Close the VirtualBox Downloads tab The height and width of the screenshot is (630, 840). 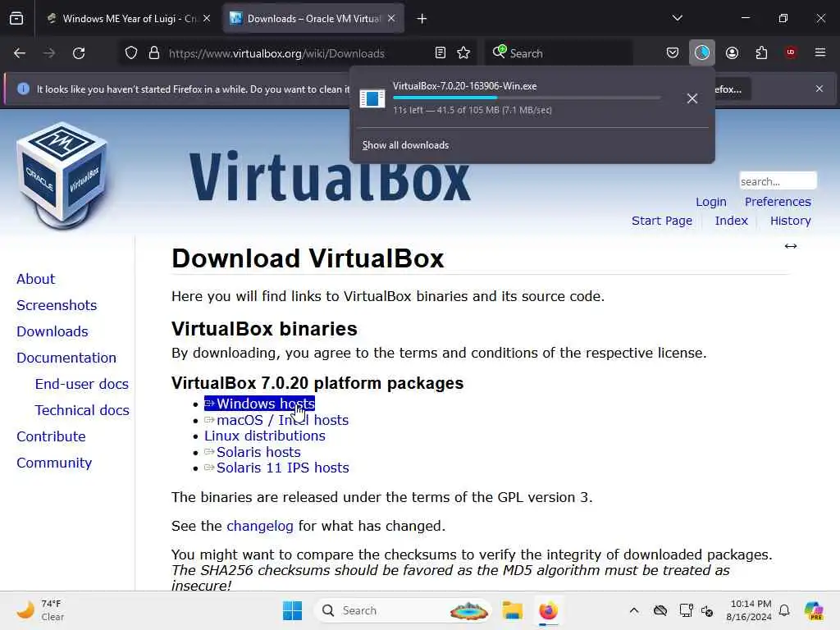coord(391,19)
